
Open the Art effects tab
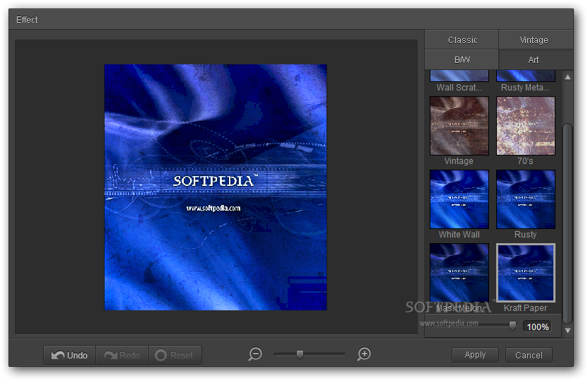[536, 59]
